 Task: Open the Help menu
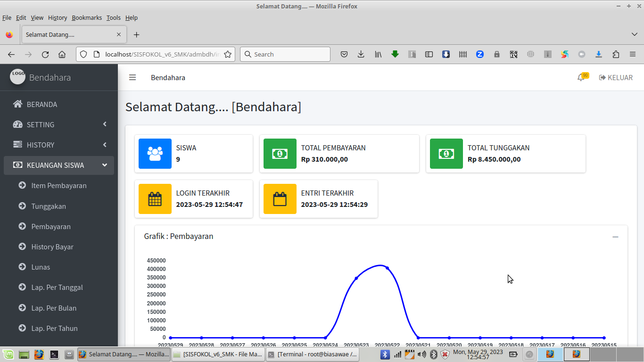tap(132, 17)
